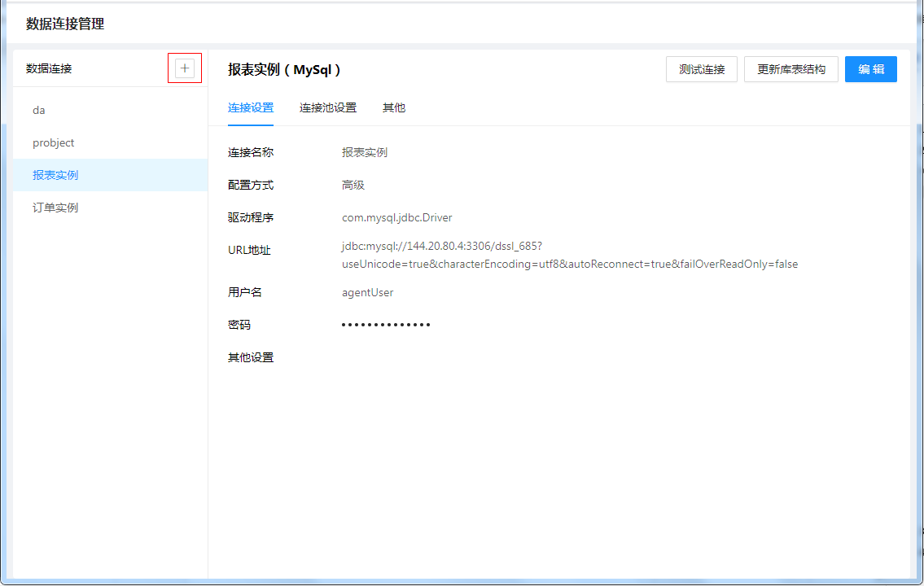Switch to the 连接设置 tab
Image resolution: width=924 pixels, height=586 pixels.
pos(251,107)
